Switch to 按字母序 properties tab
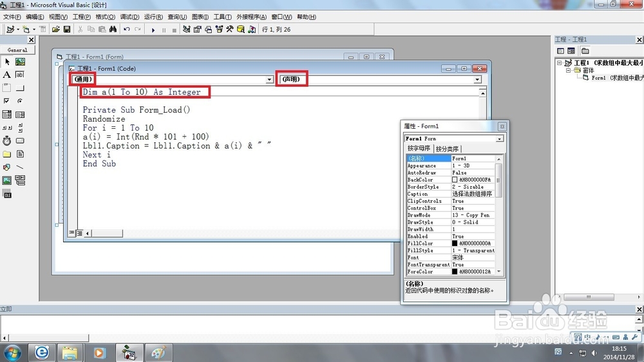The image size is (644, 362). (x=419, y=148)
